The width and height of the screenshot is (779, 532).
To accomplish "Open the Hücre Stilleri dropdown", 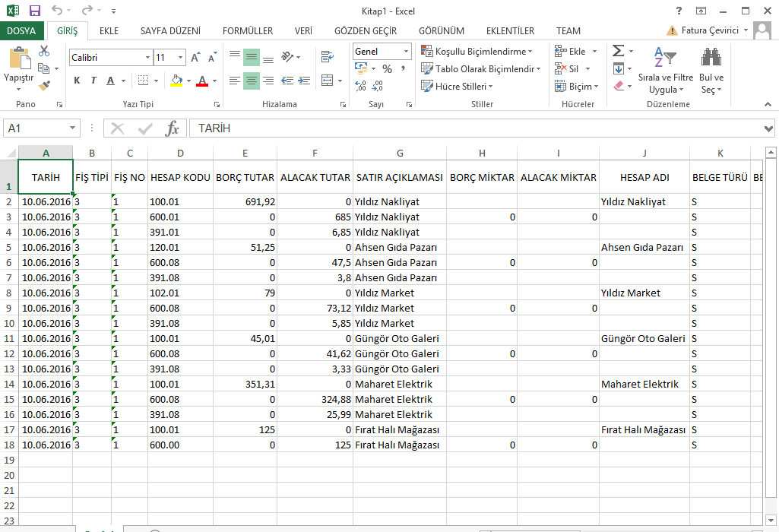I will point(457,86).
